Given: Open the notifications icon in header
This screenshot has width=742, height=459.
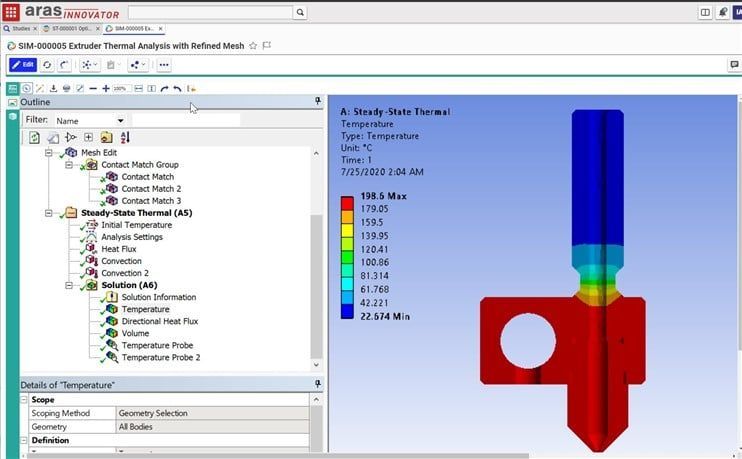Looking at the screenshot, I should coord(723,12).
